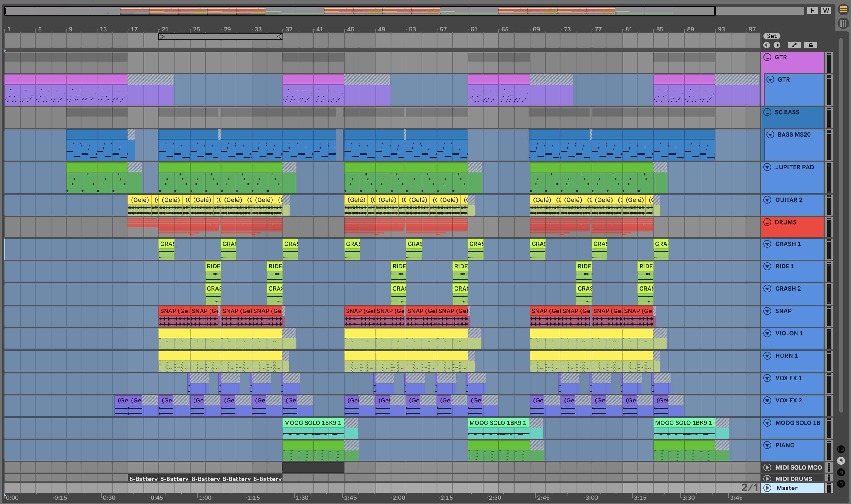
Task: Click the Automation Mode line-and-dots icon
Action: coord(794,45)
